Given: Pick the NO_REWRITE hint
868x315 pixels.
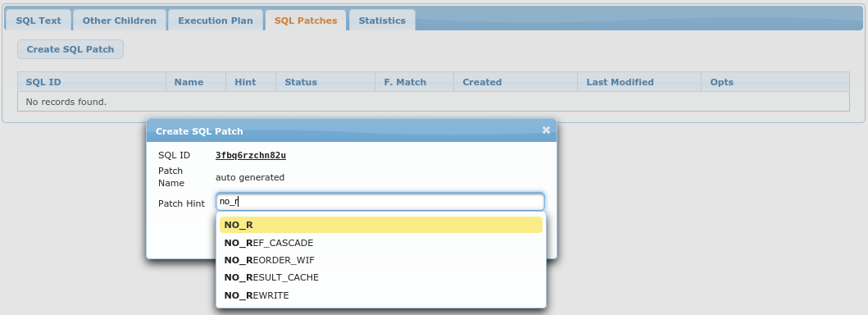Looking at the screenshot, I should (x=381, y=295).
